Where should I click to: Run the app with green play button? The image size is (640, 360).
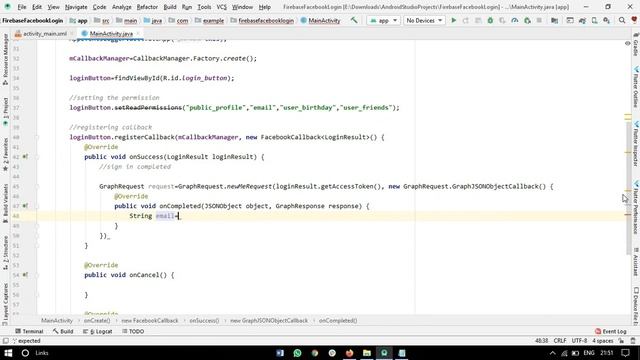[453, 20]
